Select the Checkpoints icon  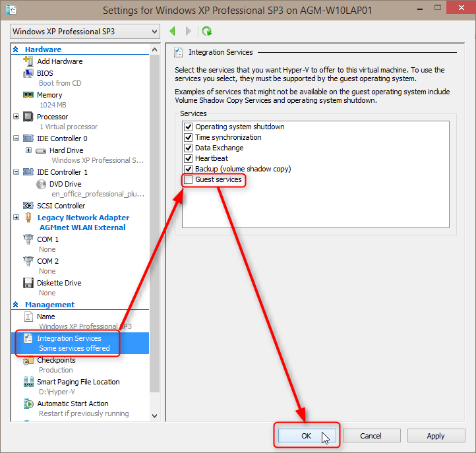pos(28,361)
